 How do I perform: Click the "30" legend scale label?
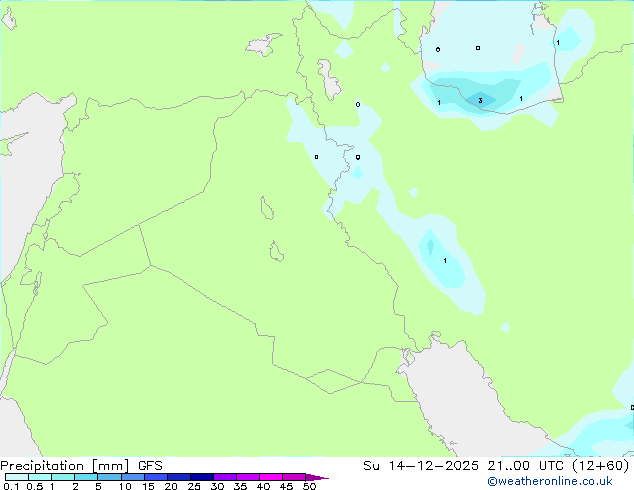[217, 486]
